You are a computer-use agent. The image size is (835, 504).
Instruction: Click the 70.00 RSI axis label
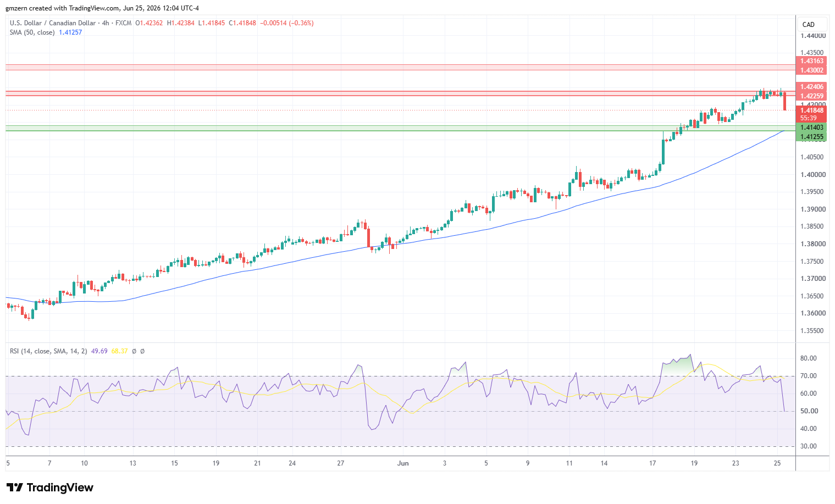(x=809, y=376)
